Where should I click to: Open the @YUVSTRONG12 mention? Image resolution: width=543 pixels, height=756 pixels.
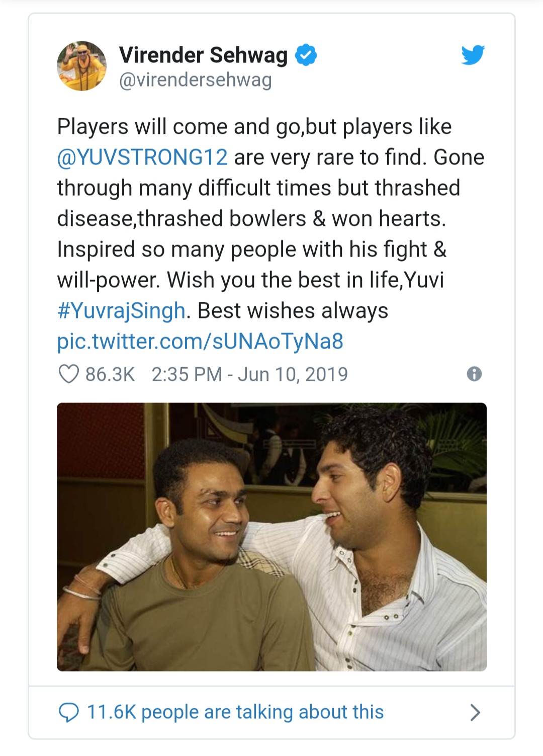[142, 157]
